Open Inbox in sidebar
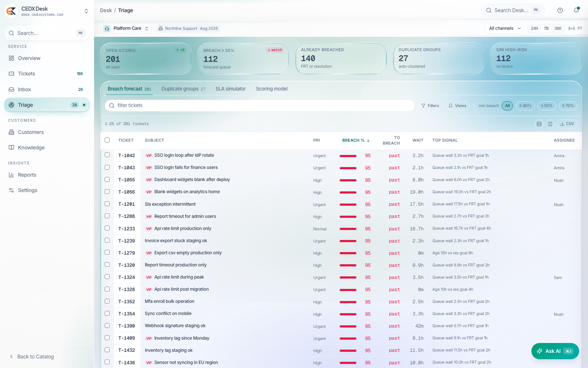Screen dimensions: 588x368 47,89
